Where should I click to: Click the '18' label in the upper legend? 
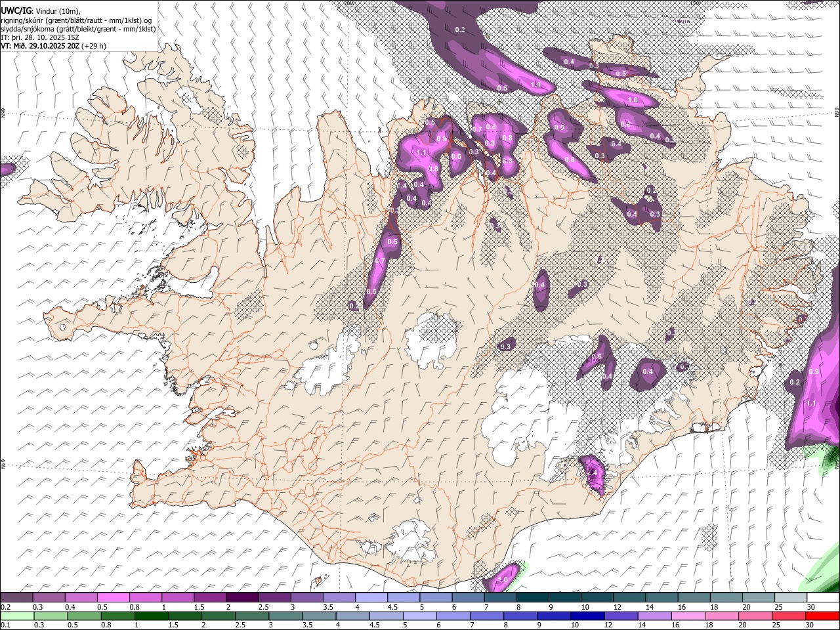(714, 607)
